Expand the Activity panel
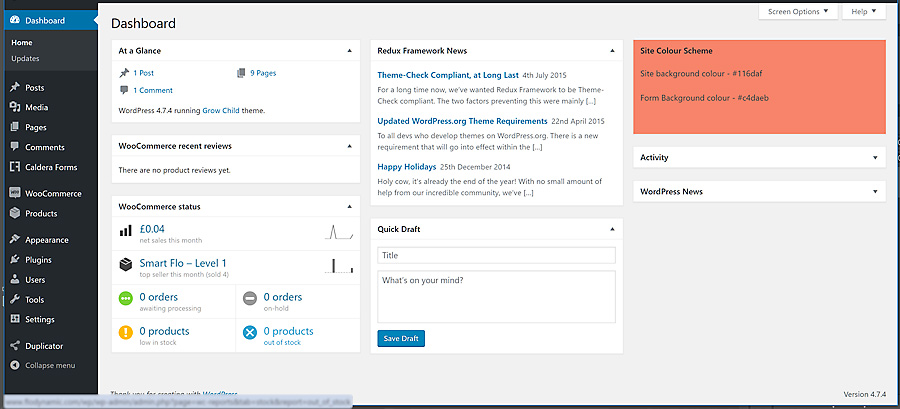900x409 pixels. [875, 158]
